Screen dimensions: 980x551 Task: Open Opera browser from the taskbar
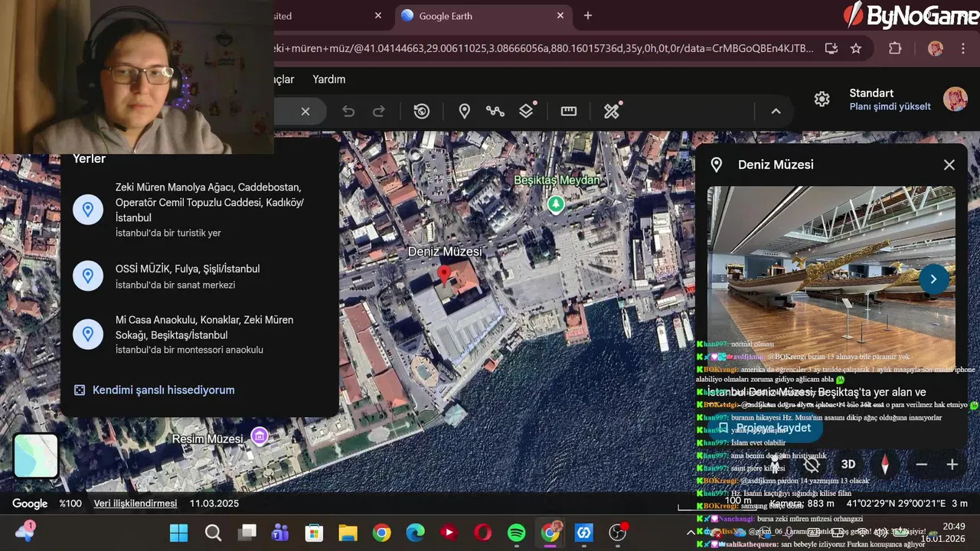(483, 533)
